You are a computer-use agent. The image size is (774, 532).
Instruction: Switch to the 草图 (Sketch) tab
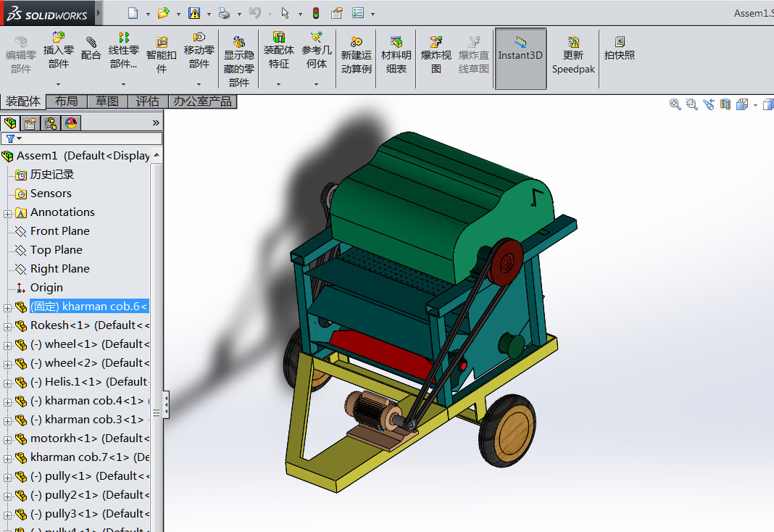(107, 101)
